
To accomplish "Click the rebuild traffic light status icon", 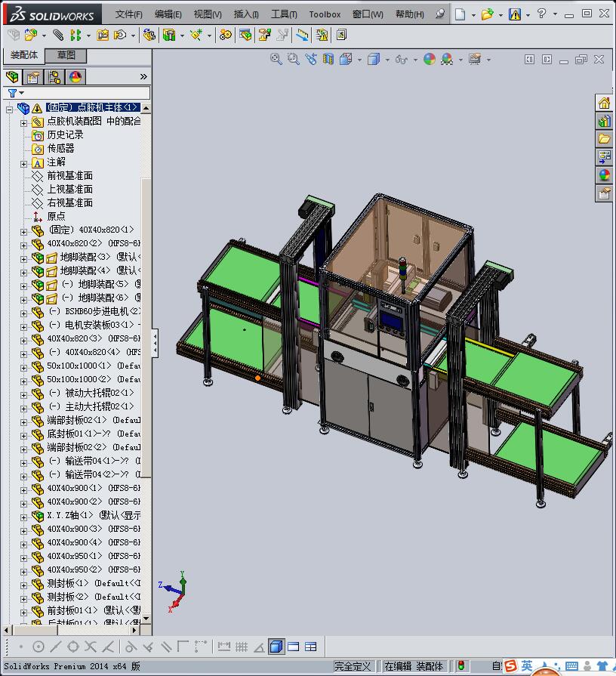I will click(x=461, y=665).
